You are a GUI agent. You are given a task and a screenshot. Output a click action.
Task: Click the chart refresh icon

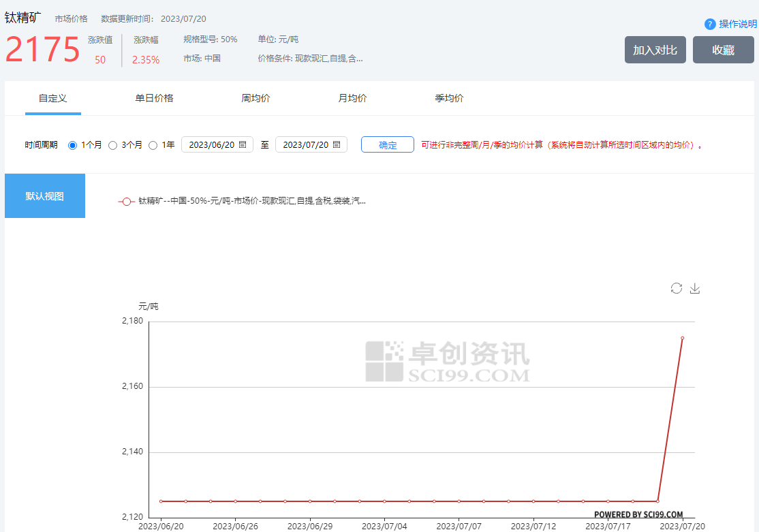coord(676,288)
